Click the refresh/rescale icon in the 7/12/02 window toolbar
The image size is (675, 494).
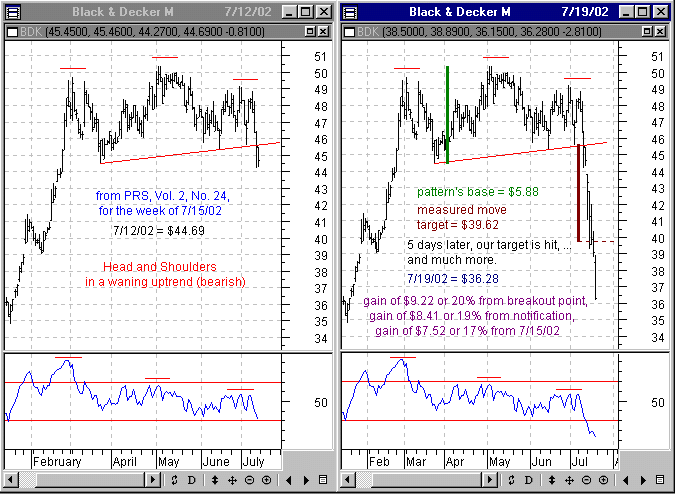pyautogui.click(x=174, y=480)
